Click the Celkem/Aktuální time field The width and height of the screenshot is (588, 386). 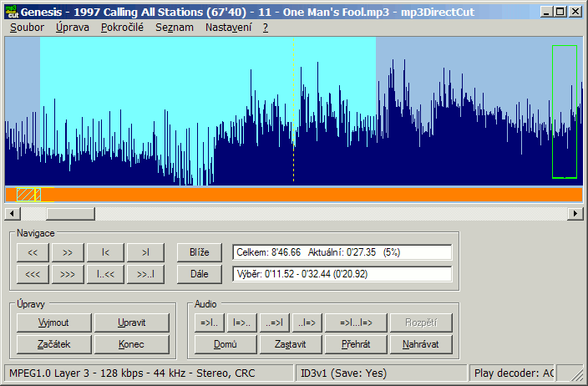[x=342, y=252]
